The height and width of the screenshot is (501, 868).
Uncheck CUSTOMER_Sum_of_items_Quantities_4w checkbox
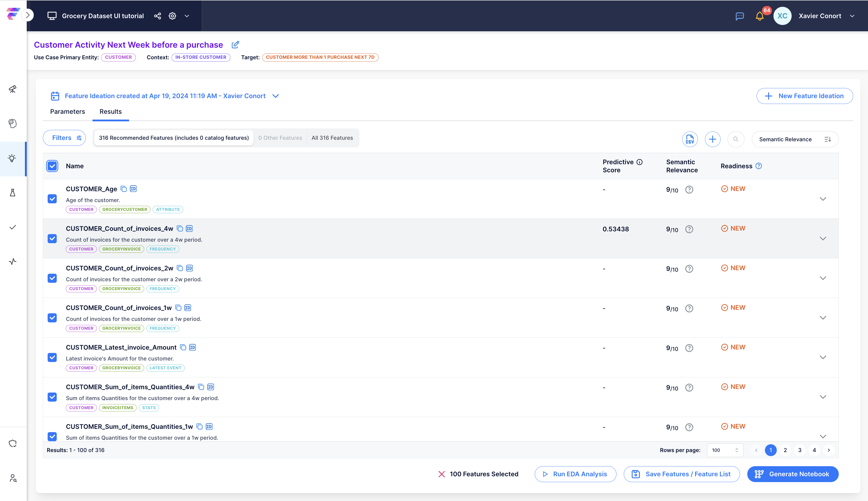click(52, 397)
